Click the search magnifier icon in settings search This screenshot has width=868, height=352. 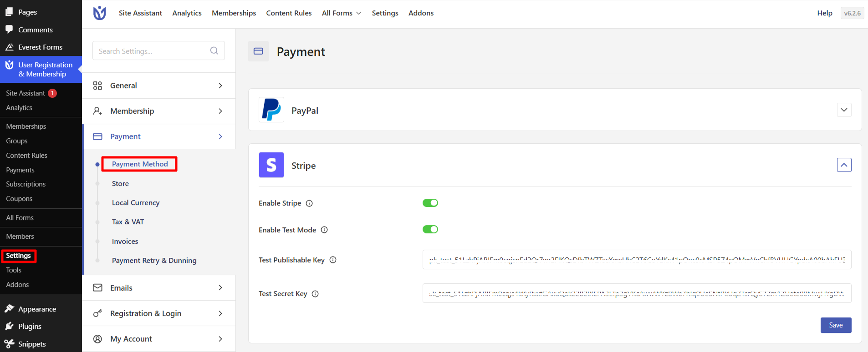[214, 50]
